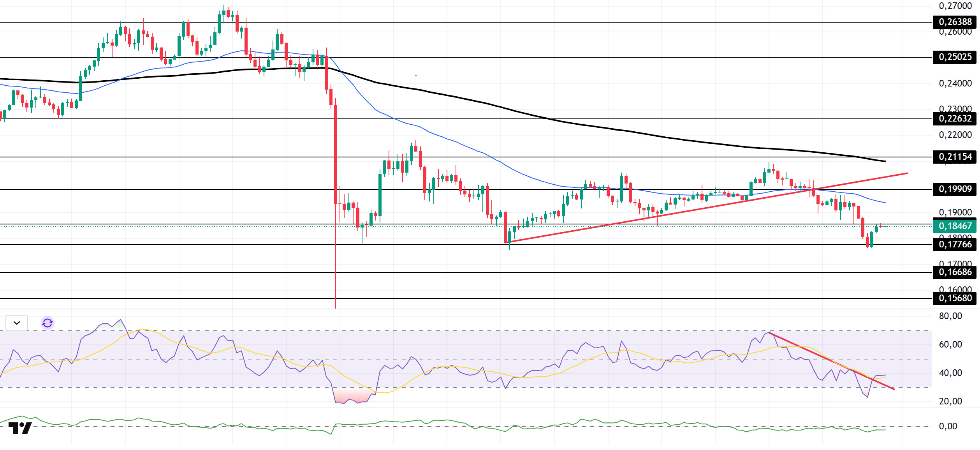This screenshot has height=450, width=980.
Task: Click the 0,22632 price level label
Action: point(954,119)
